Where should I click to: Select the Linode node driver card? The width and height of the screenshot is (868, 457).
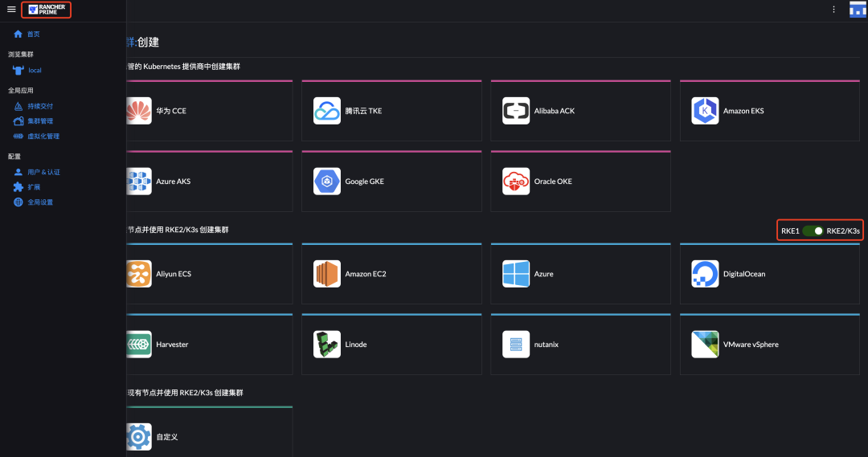[391, 344]
